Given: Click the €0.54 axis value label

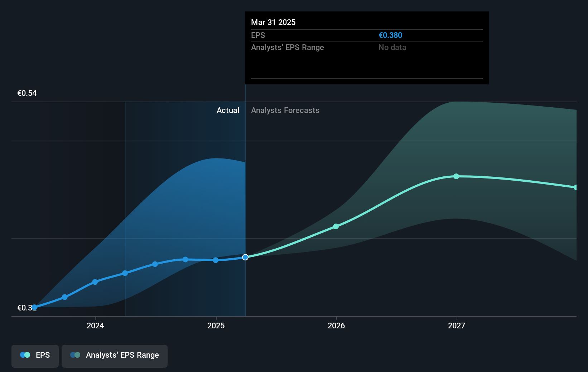Looking at the screenshot, I should (x=27, y=93).
